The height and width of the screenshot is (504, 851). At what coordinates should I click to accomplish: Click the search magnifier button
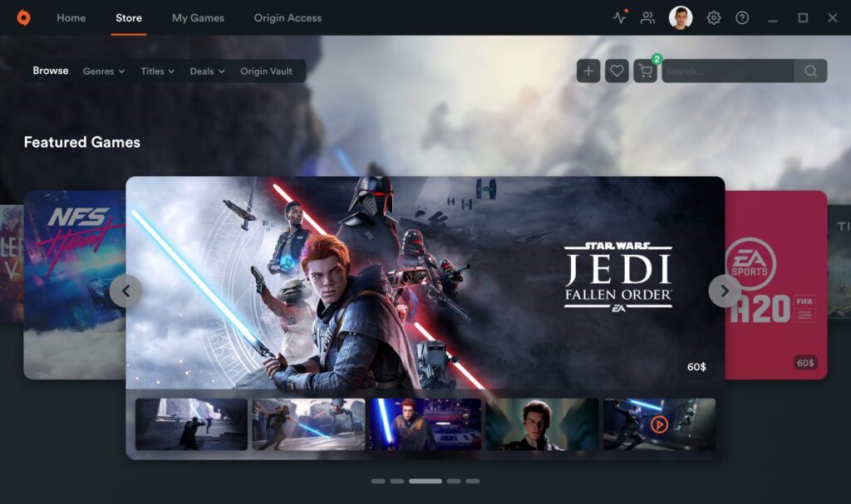[x=811, y=71]
